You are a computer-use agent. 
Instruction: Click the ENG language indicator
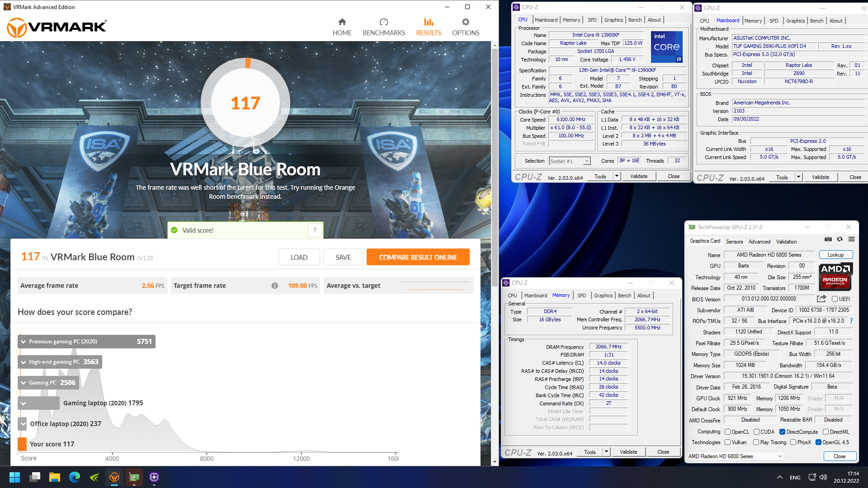pyautogui.click(x=795, y=477)
